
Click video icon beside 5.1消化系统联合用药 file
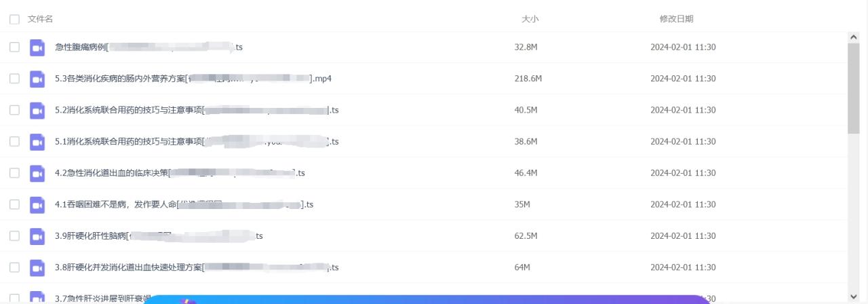pos(37,142)
